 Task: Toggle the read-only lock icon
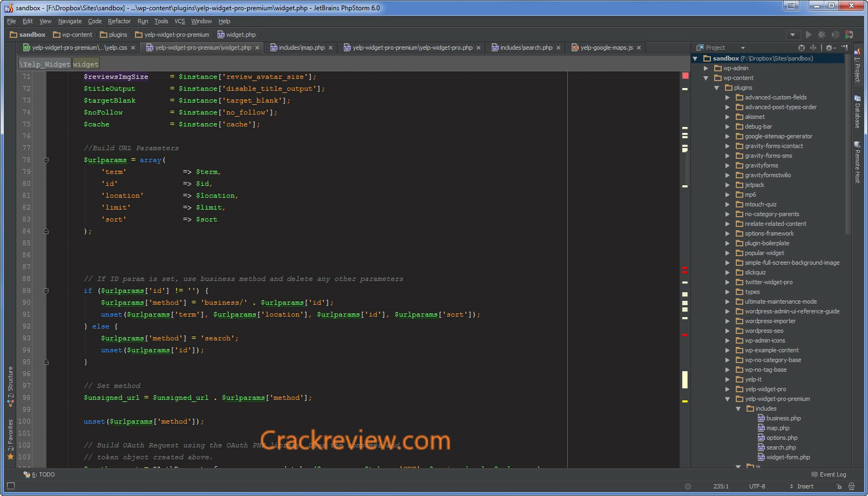click(x=839, y=486)
